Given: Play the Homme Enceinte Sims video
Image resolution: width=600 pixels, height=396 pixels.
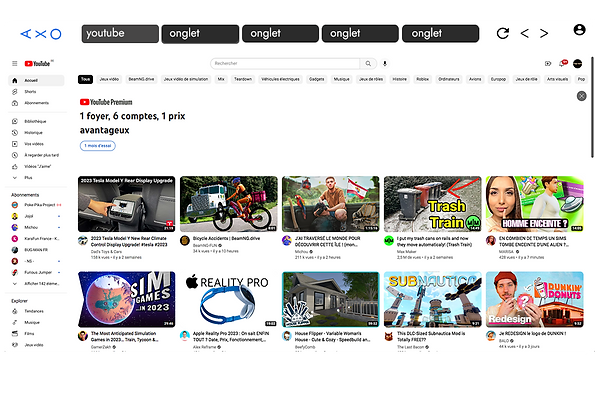Looking at the screenshot, I should pyautogui.click(x=535, y=204).
